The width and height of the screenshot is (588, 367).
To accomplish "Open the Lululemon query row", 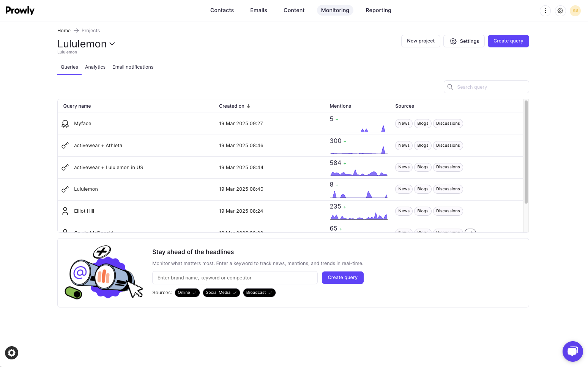I will [290, 189].
